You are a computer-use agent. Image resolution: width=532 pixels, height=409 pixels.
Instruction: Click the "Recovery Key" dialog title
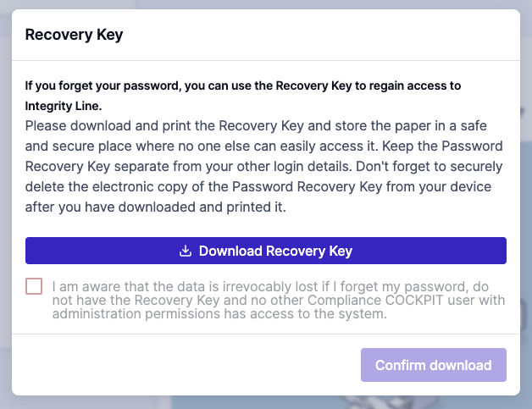75,35
